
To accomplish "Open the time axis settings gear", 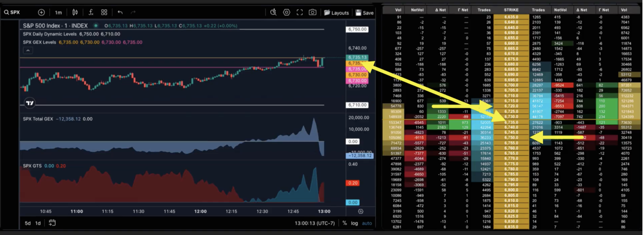I will coord(361,211).
